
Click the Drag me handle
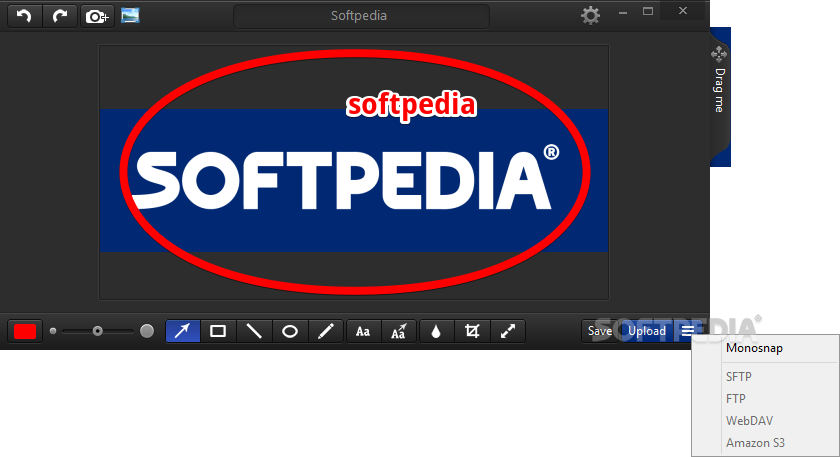point(719,96)
